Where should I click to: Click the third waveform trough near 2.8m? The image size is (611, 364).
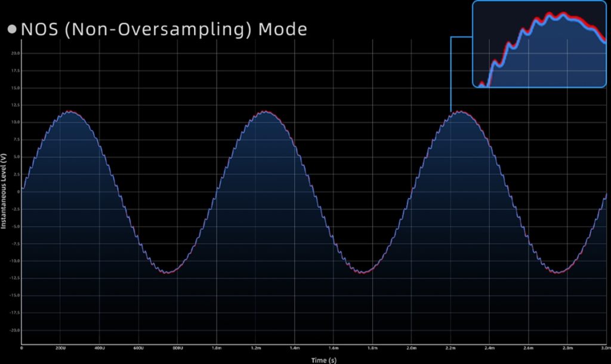558,272
